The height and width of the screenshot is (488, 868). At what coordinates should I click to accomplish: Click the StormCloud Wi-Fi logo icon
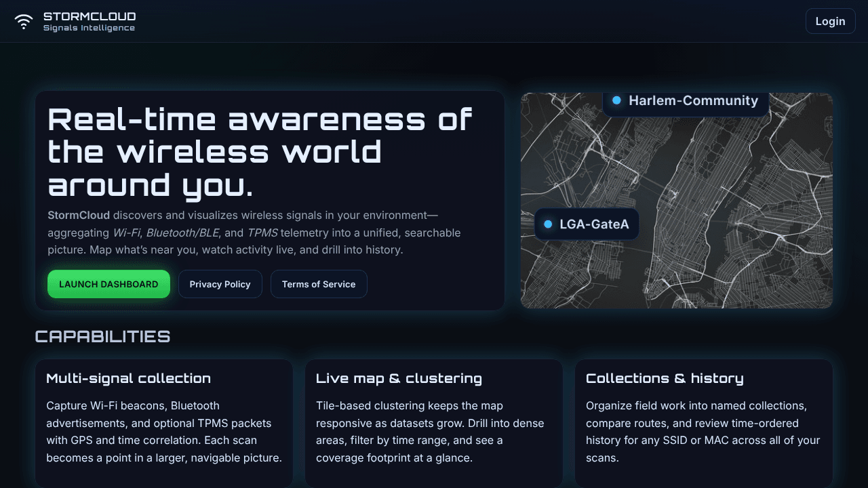(x=24, y=22)
